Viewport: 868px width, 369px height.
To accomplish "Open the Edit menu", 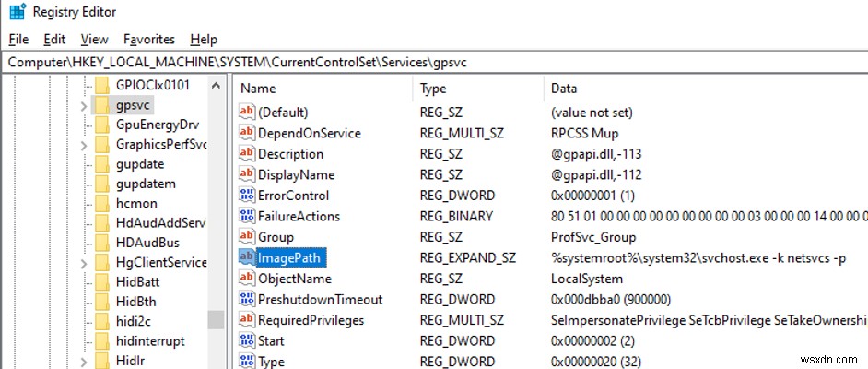I will (54, 40).
